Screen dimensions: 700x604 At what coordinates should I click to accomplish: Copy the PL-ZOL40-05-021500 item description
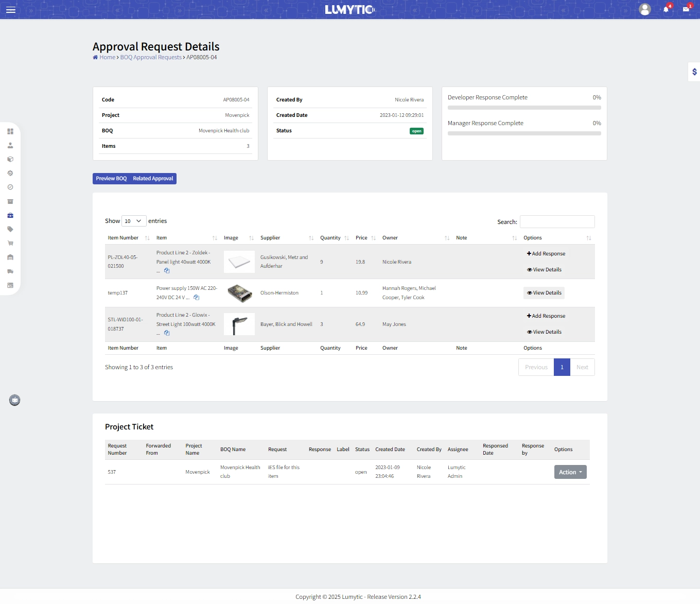167,270
